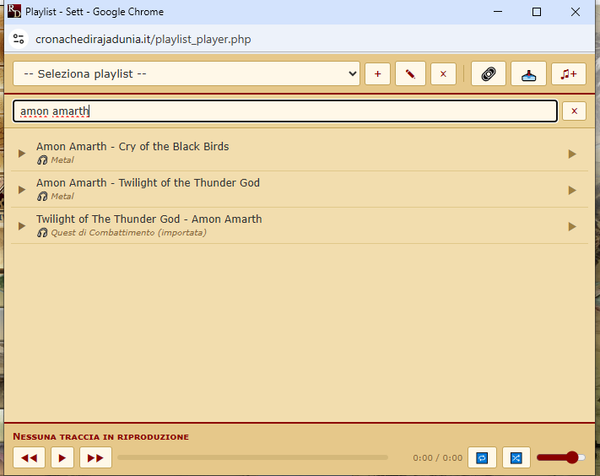Minimize the Chrome playlist window
This screenshot has height=476, width=600.
point(497,12)
